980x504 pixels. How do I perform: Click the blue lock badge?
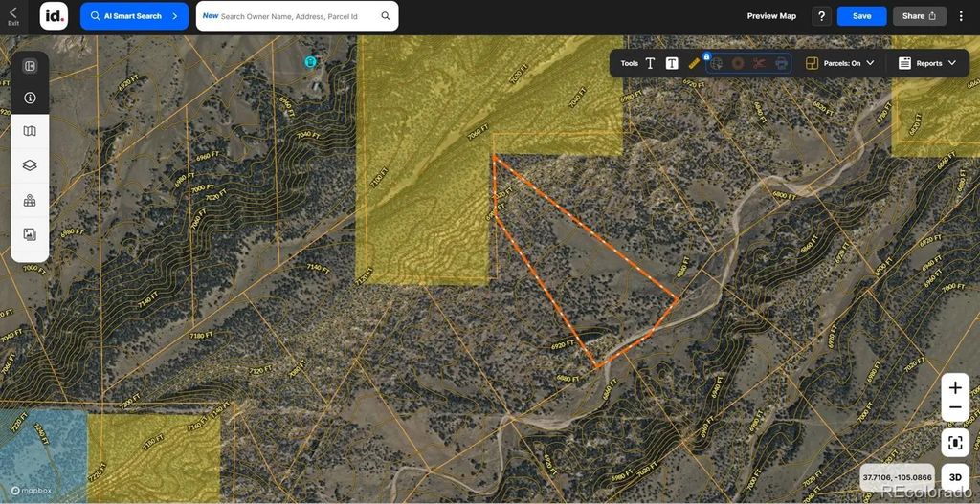[x=707, y=55]
